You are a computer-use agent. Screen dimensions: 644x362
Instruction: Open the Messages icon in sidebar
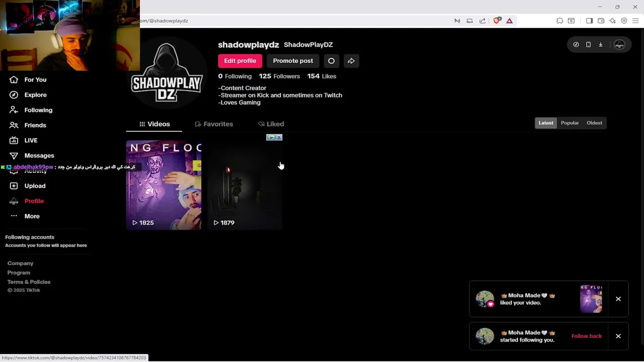(14, 155)
